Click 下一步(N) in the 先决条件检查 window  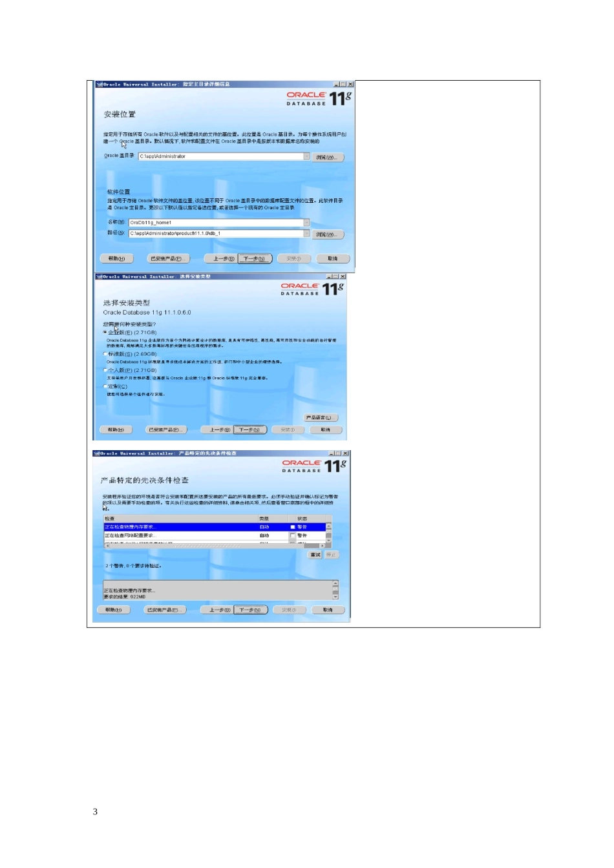[x=251, y=610]
